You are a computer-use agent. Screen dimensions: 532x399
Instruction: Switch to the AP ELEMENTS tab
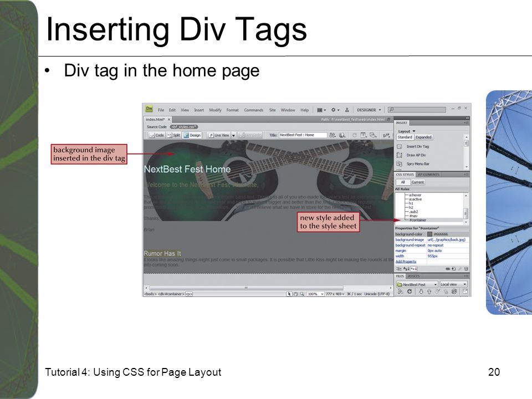[x=428, y=175]
